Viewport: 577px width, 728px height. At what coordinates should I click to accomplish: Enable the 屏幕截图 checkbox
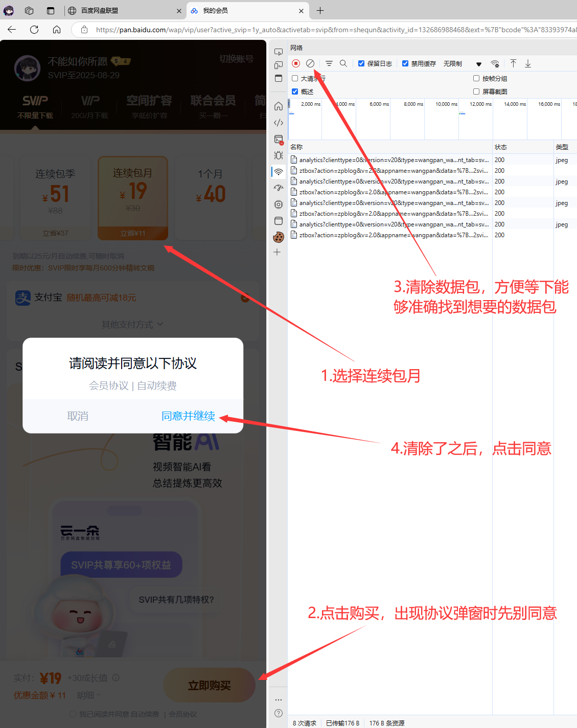[x=476, y=92]
